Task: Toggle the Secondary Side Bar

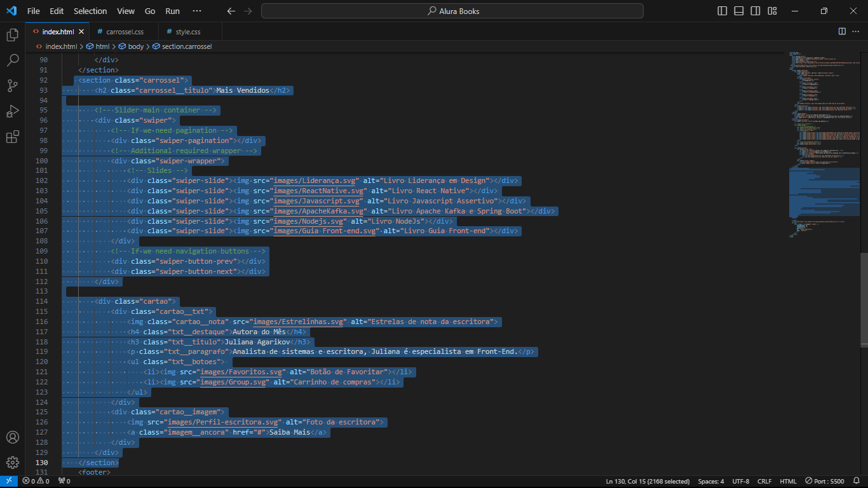Action: tap(756, 11)
